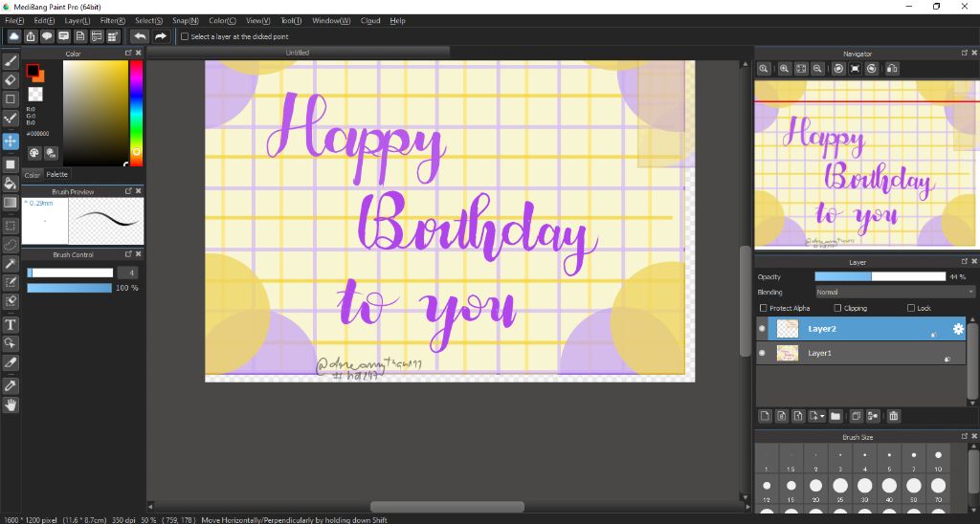This screenshot has height=524, width=980.
Task: Toggle visibility of Layer1
Action: (762, 353)
